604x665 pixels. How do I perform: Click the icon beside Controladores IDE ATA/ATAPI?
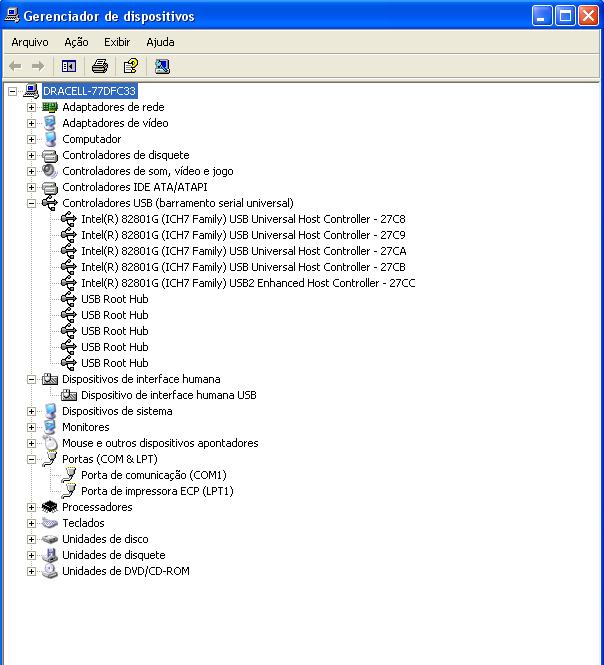[x=50, y=187]
